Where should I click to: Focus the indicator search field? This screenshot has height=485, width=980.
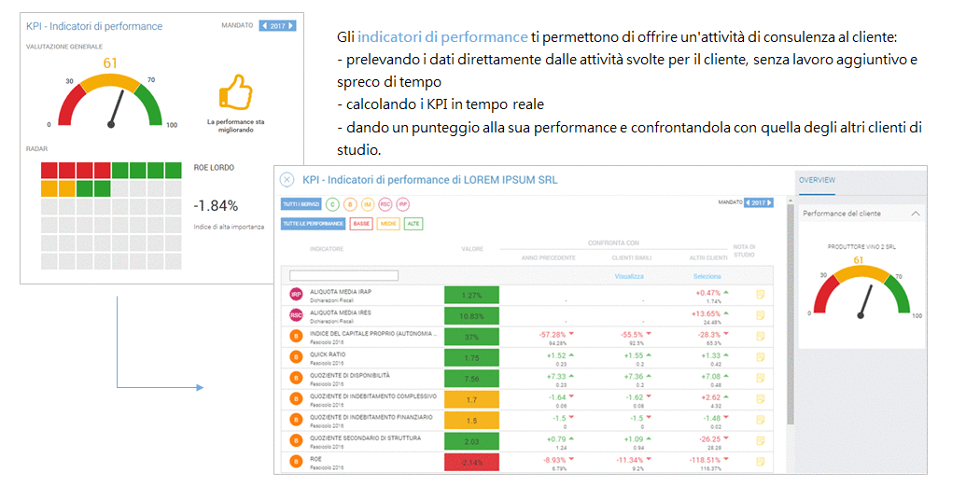click(343, 275)
